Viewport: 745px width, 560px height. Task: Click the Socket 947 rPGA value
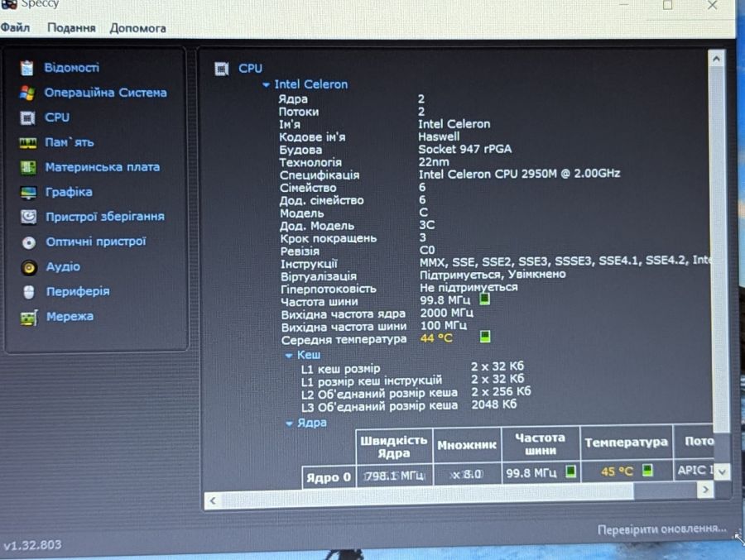464,149
